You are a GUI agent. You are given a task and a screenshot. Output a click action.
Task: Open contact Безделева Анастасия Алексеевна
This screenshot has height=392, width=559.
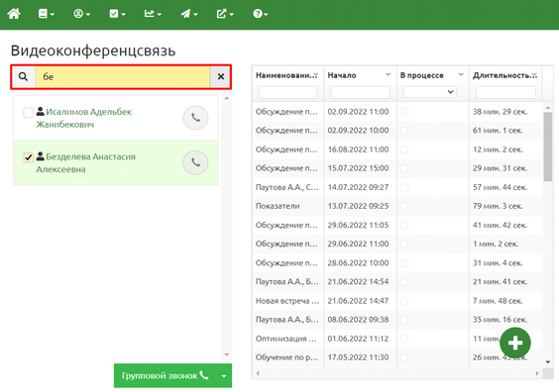tap(85, 162)
